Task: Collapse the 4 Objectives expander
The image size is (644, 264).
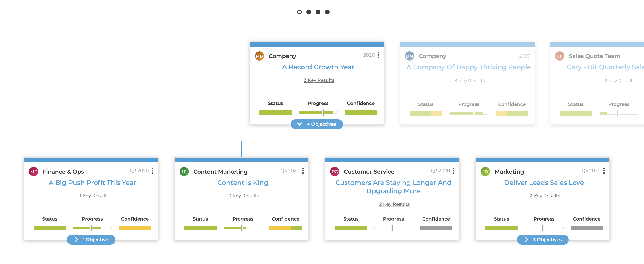Action: [317, 124]
